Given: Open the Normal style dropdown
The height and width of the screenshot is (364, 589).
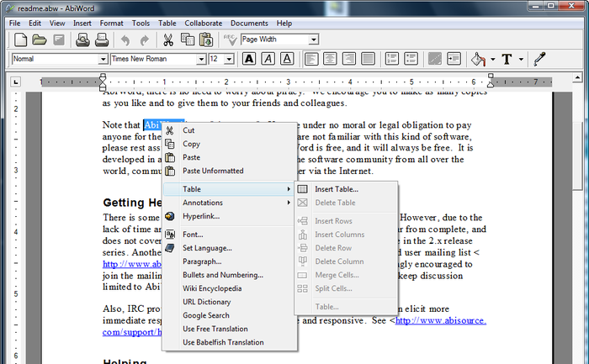Looking at the screenshot, I should coord(103,59).
